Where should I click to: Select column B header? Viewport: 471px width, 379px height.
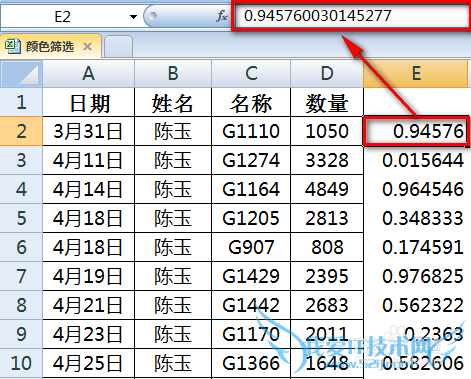click(x=173, y=74)
